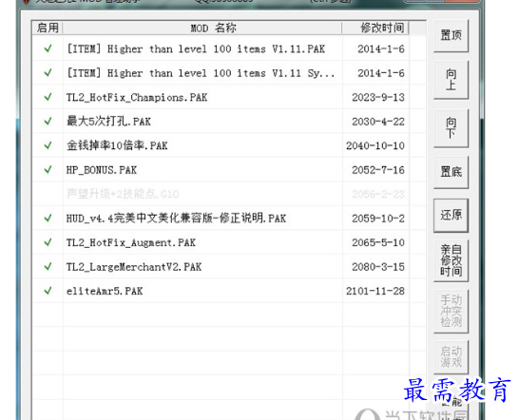Toggle the checkmark for 金钱掉率10倍率.PAK
This screenshot has width=519, height=420.
coord(48,145)
